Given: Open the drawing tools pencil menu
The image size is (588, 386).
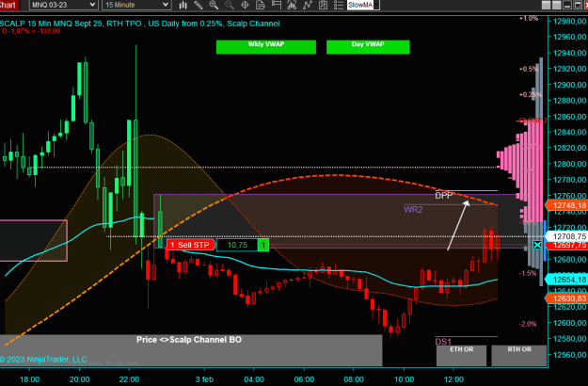Looking at the screenshot, I should 198,5.
